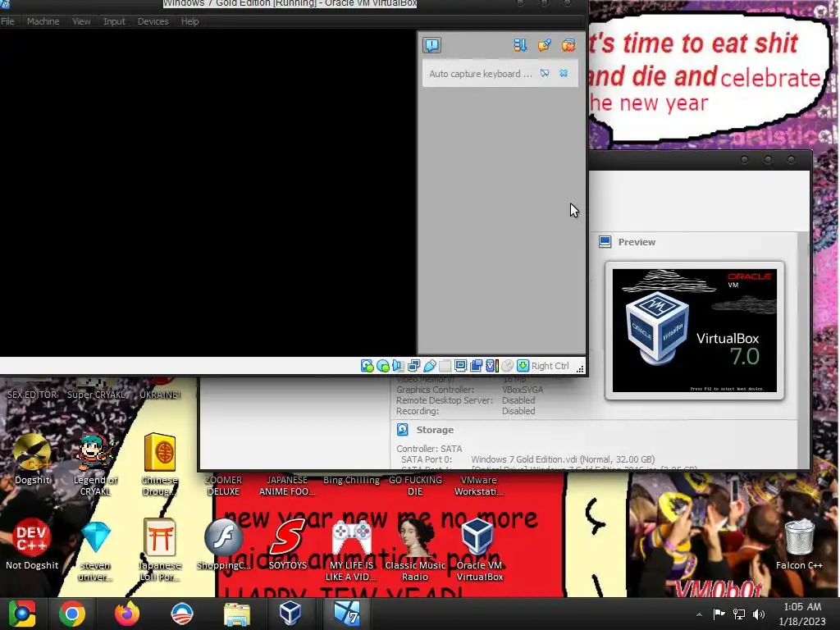Click the hard disk activity status icon
This screenshot has width=840, height=630.
pyautogui.click(x=367, y=366)
